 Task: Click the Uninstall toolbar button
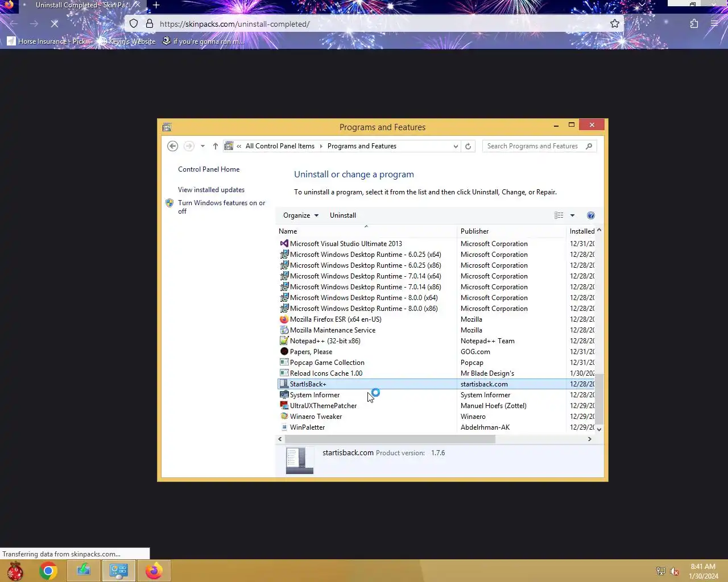tap(343, 215)
